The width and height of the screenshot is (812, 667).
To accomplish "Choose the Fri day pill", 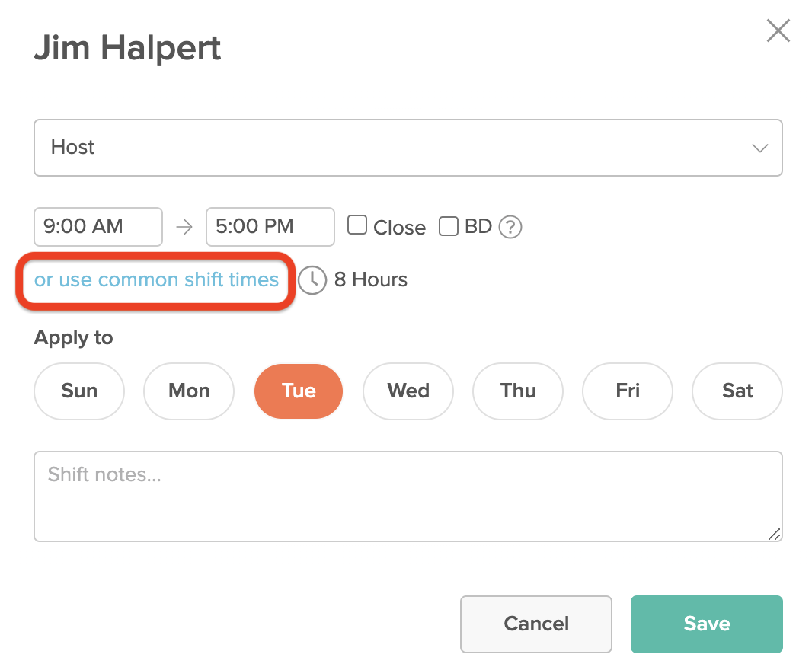I will [x=628, y=391].
